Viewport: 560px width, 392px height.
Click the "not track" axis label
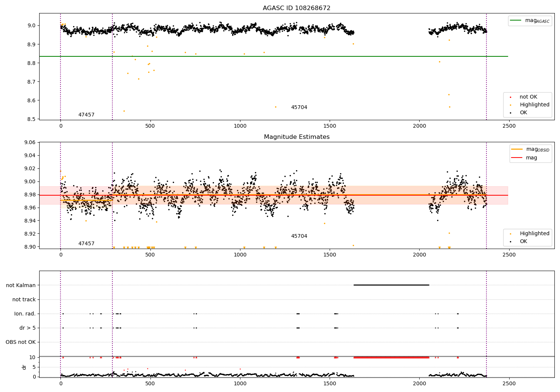(x=24, y=299)
